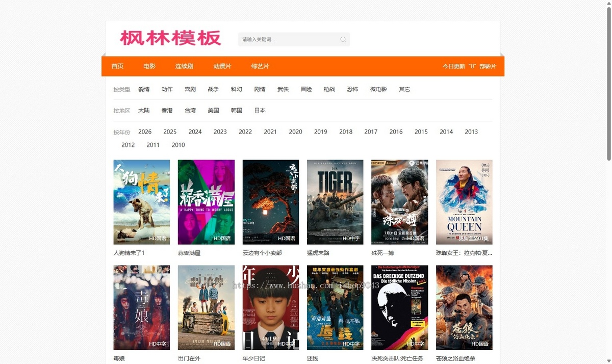Select year 2026 filter
Viewport: 612px width, 364px height.
[145, 132]
